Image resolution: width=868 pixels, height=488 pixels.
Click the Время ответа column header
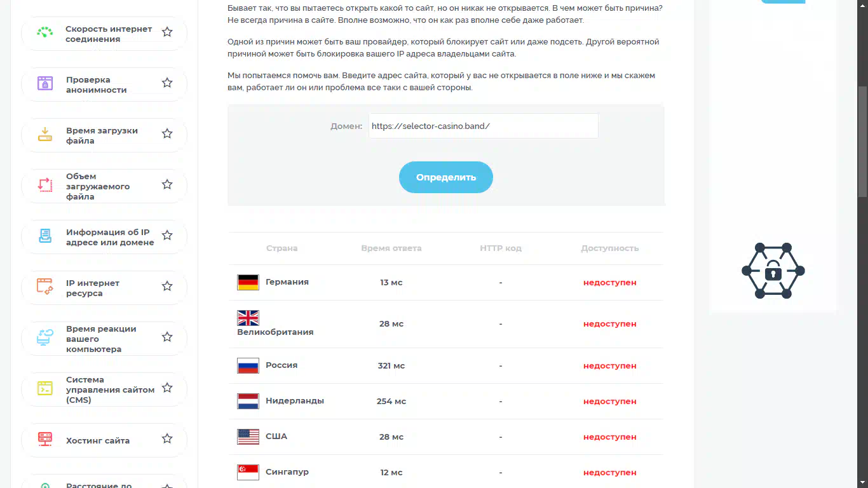coord(391,248)
